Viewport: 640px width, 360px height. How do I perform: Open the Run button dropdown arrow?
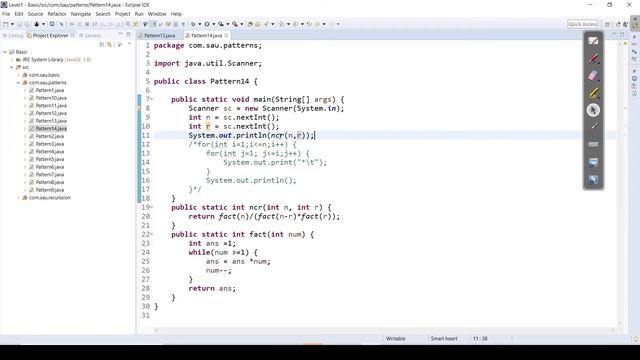click(213, 24)
